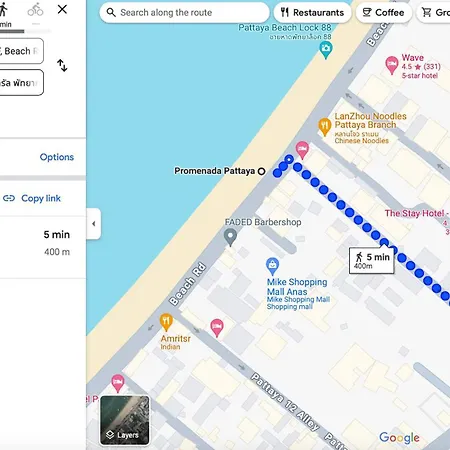Click the Pattaya Beach Lock 88 camera pin
The height and width of the screenshot is (450, 450).
326,50
